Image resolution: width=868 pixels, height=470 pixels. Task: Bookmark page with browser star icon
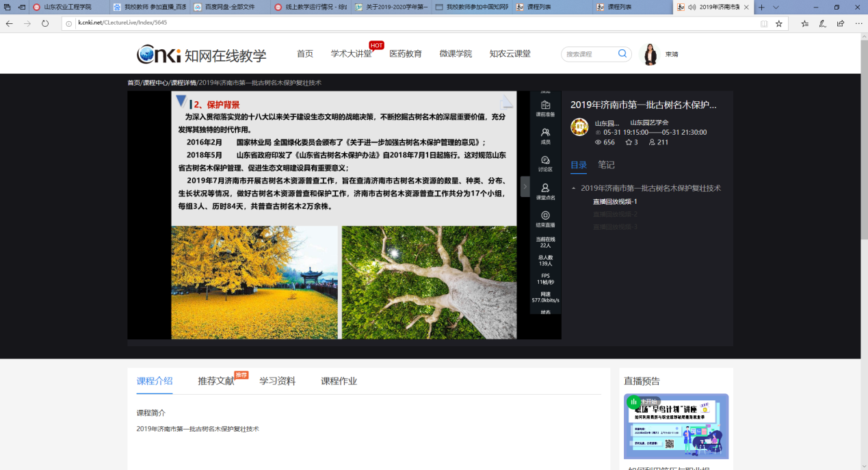click(778, 23)
